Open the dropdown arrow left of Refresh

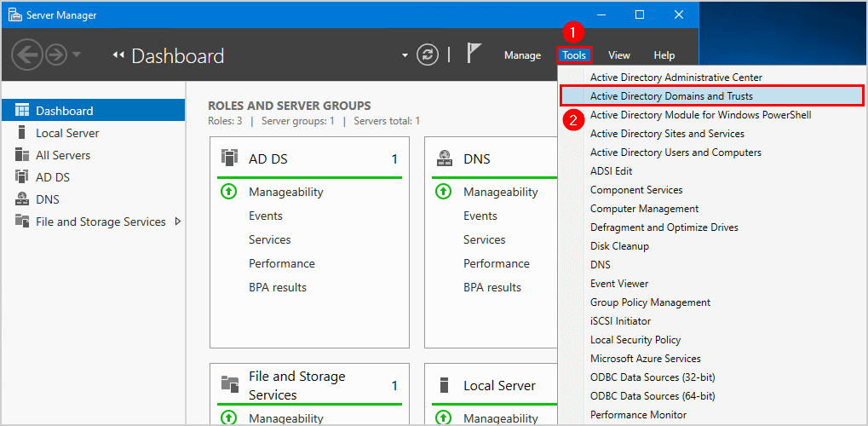pyautogui.click(x=405, y=55)
